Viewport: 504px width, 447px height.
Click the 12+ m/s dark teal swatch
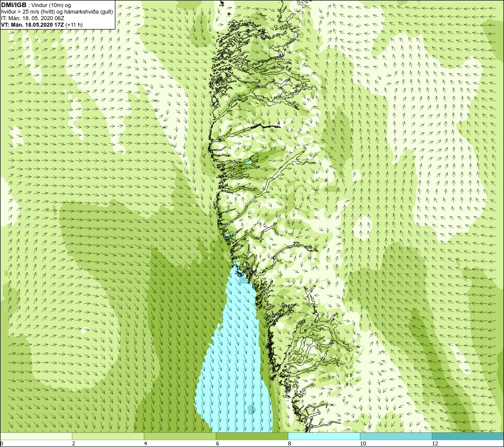point(468,436)
